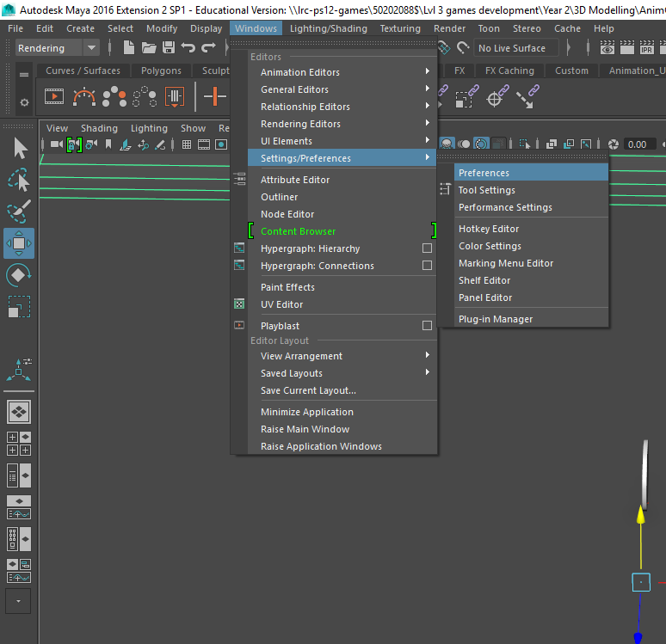Open the Playblast options box

click(427, 326)
